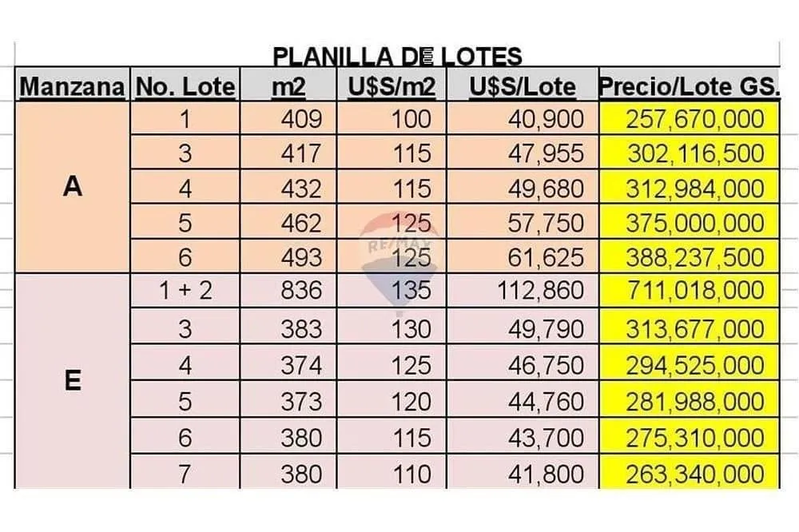This screenshot has width=799, height=532.
Task: Select yellow cell showing 257,670,000
Action: (x=690, y=118)
